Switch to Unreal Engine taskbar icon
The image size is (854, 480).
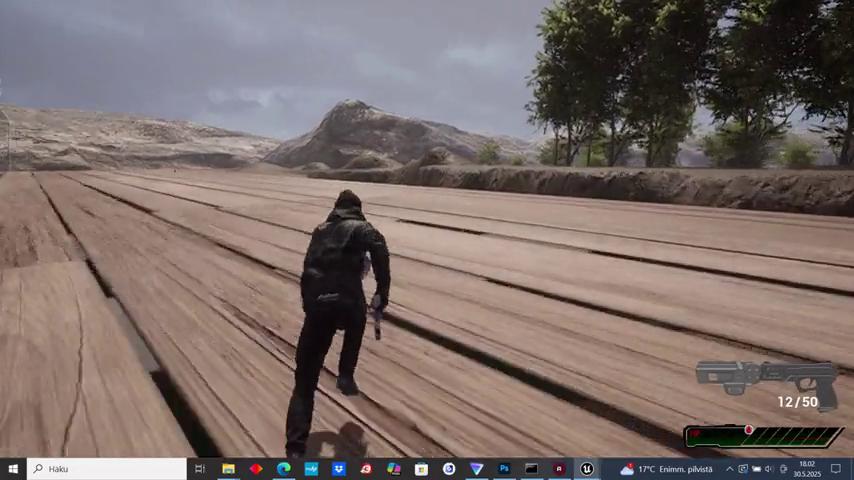click(x=587, y=468)
